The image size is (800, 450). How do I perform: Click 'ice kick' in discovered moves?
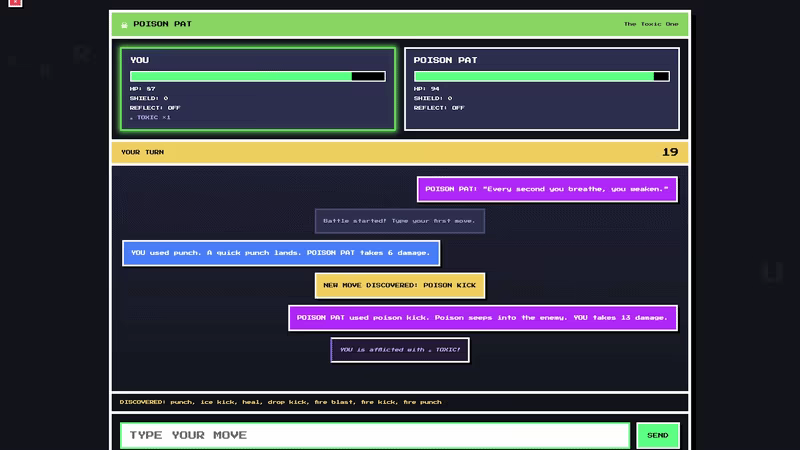[217, 402]
